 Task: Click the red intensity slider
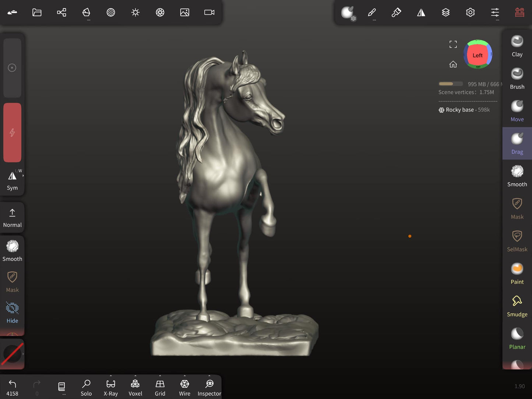pyautogui.click(x=12, y=133)
